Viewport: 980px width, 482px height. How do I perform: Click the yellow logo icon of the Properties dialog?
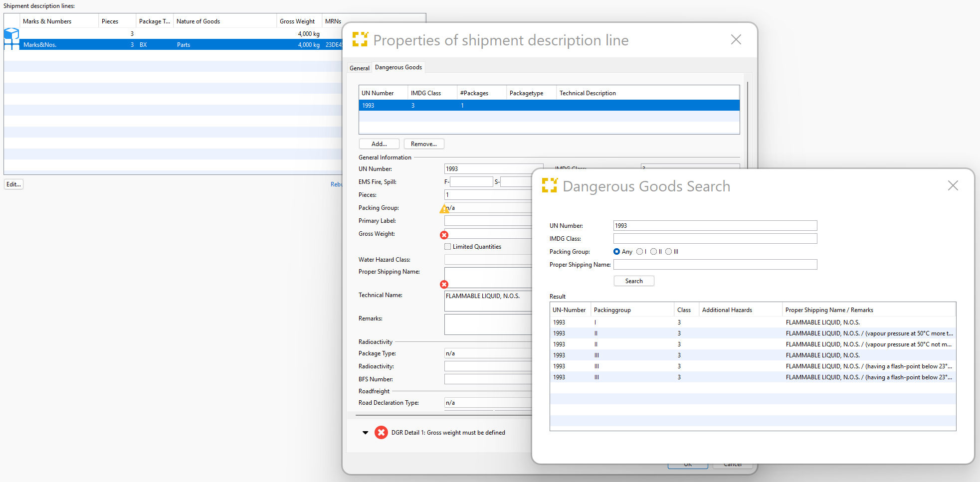[360, 39]
